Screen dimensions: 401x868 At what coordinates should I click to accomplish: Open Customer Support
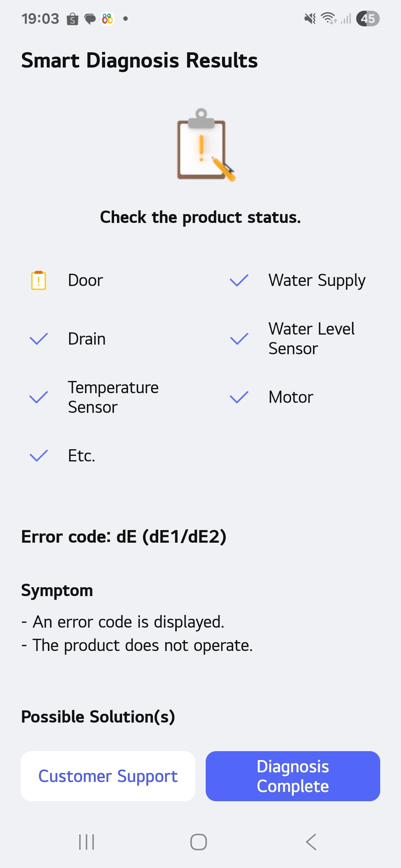(x=108, y=776)
